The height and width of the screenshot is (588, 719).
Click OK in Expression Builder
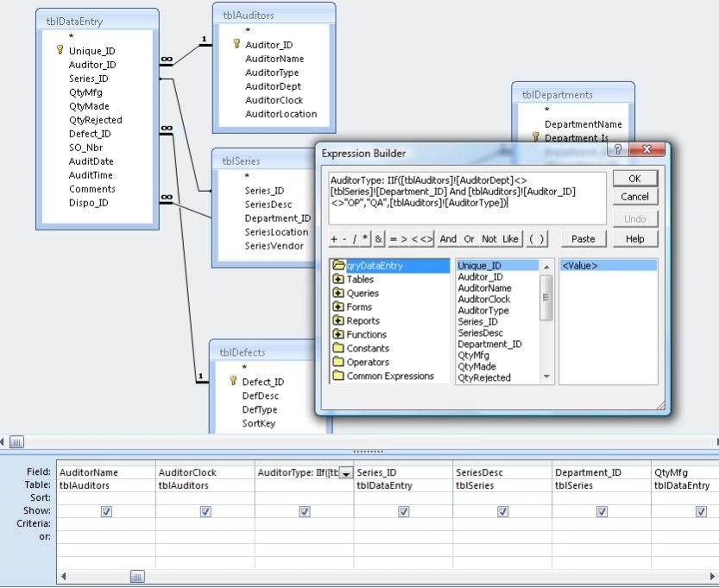pyautogui.click(x=634, y=178)
